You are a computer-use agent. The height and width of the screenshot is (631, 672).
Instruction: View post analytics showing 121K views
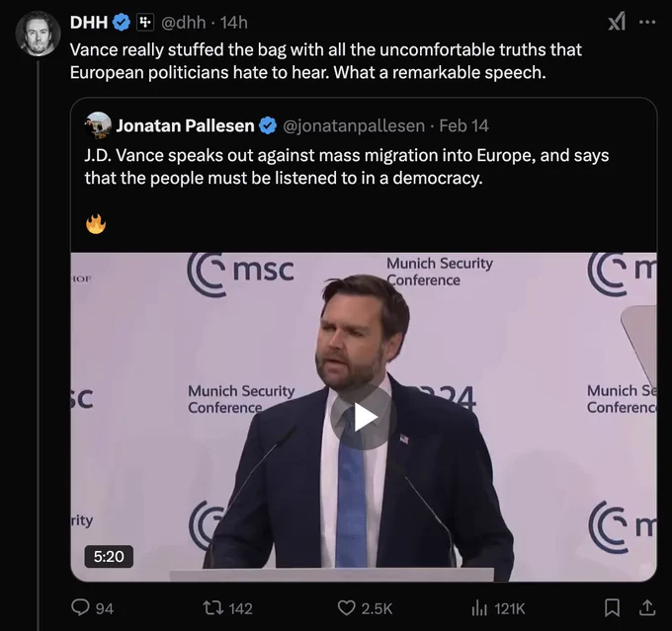coord(497,608)
